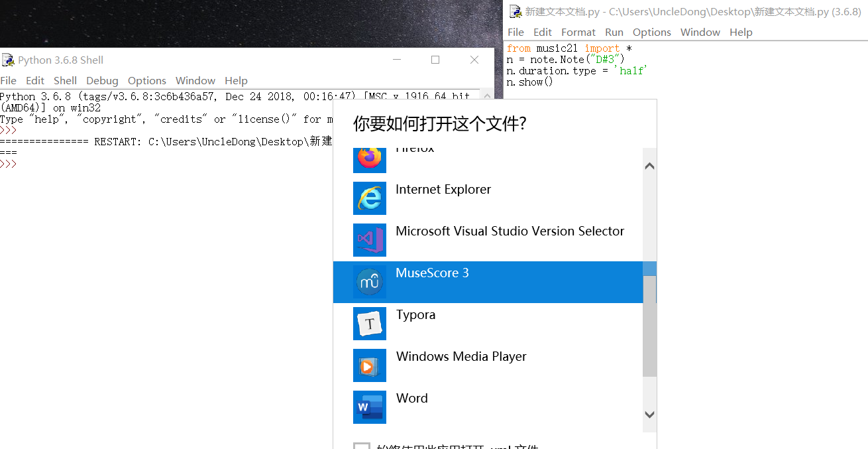Click the scroll-up arrow of the app list
The image size is (868, 449).
pyautogui.click(x=649, y=165)
